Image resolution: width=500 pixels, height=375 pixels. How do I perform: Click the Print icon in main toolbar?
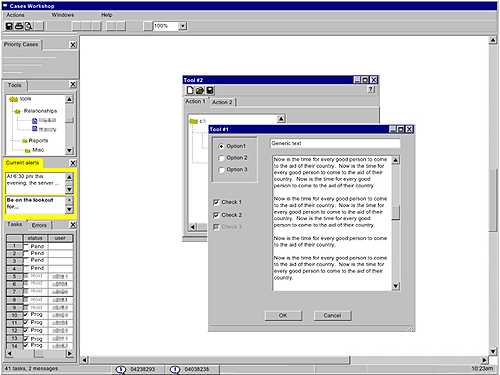19,26
